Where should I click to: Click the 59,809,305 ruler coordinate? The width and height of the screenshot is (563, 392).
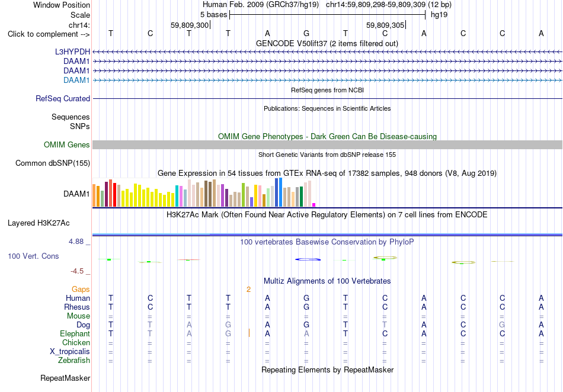pos(385,25)
